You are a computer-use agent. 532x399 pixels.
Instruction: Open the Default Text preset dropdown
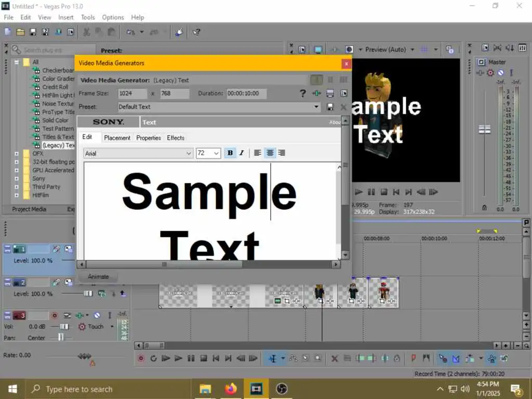316,107
